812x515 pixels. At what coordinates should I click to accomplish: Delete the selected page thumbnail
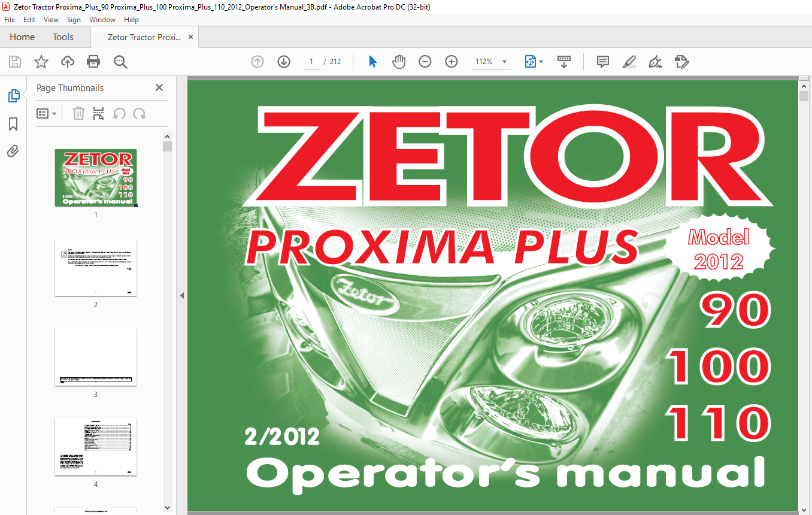pos(78,113)
